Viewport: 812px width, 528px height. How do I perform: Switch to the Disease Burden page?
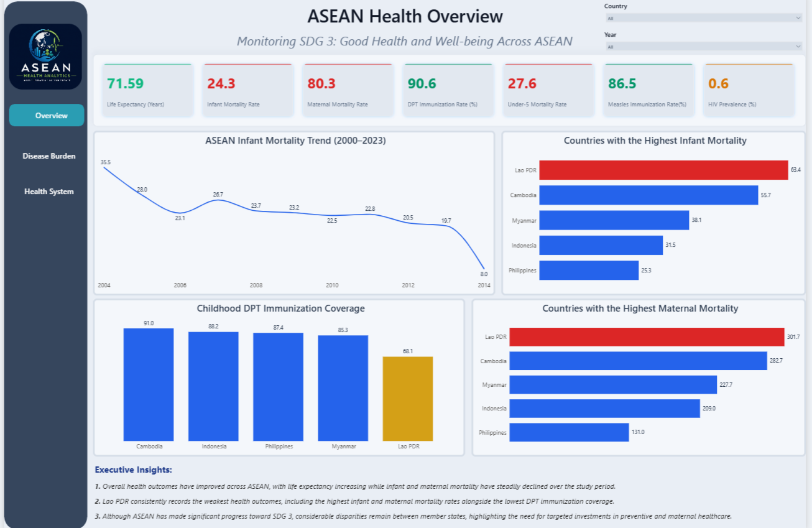point(49,156)
